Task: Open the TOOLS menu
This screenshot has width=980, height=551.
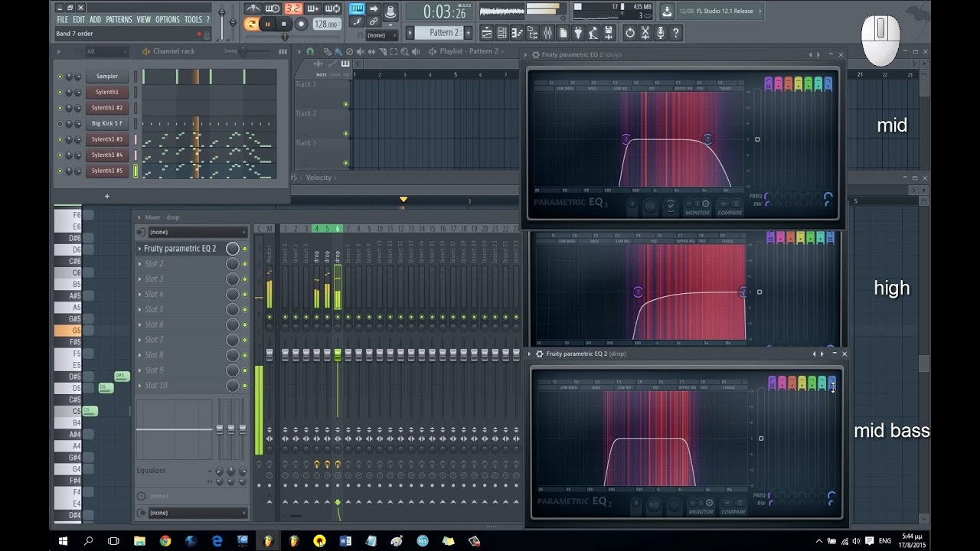Action: click(x=193, y=20)
